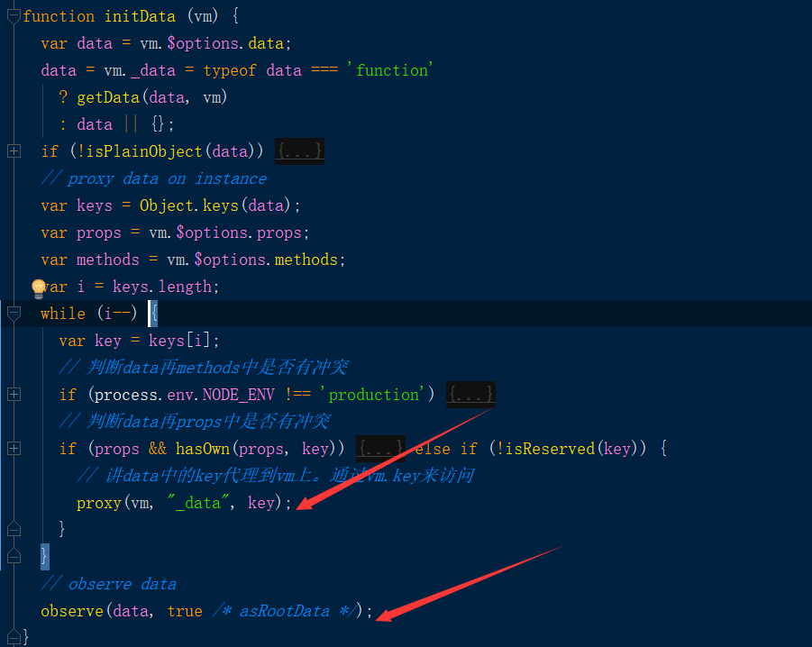Click the highlighted closing brace of while
812x647 pixels.
[45, 556]
